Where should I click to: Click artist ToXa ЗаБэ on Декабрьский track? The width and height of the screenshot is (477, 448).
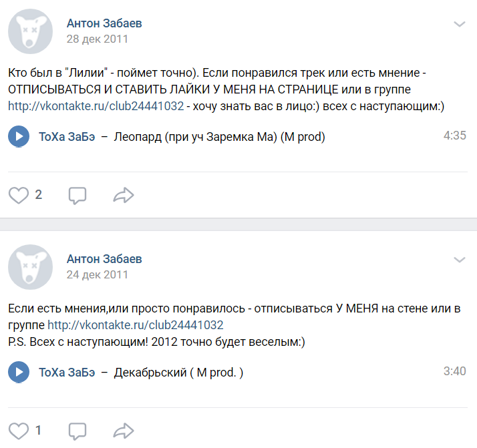point(67,373)
